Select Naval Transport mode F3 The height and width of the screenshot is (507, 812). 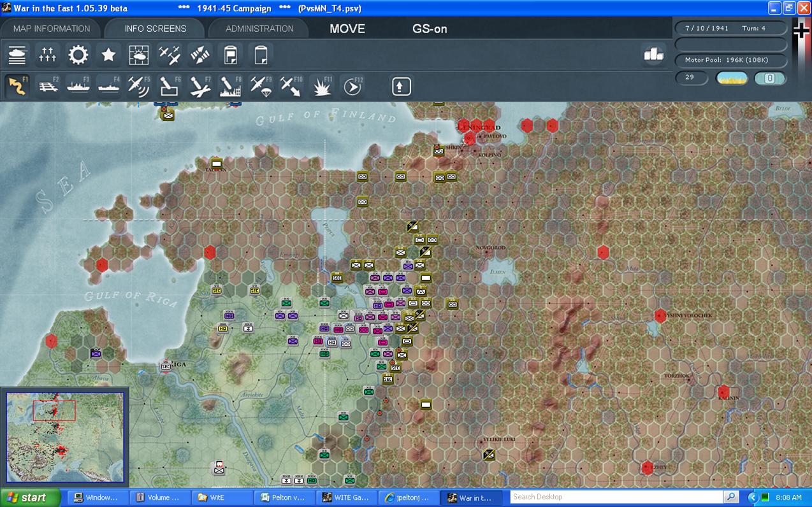(78, 86)
